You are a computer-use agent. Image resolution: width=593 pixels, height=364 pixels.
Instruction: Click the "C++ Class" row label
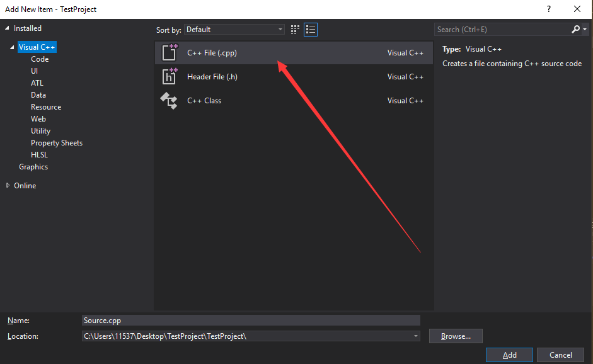(x=204, y=101)
